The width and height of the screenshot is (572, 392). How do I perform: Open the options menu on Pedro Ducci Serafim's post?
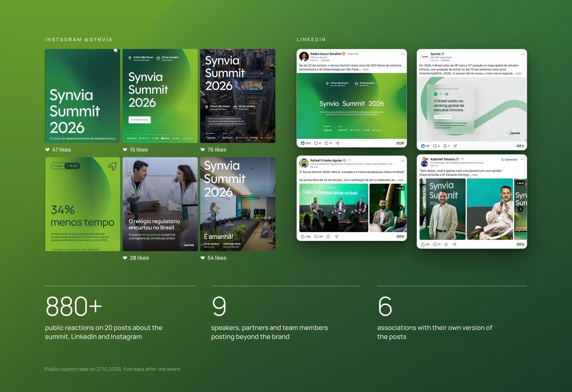click(x=402, y=54)
